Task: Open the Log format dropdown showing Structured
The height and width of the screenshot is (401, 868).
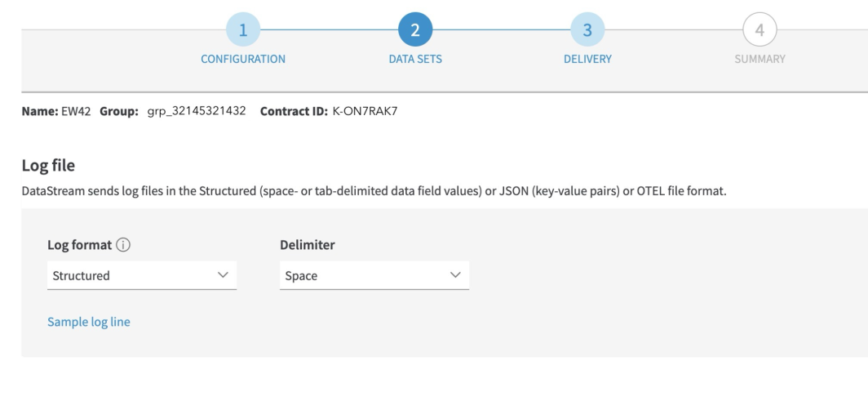Action: coord(139,275)
